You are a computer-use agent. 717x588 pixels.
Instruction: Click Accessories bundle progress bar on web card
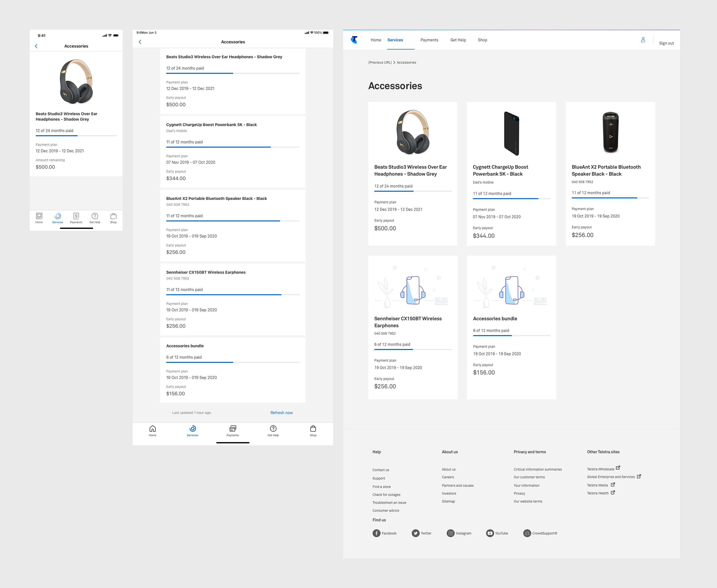tap(512, 336)
